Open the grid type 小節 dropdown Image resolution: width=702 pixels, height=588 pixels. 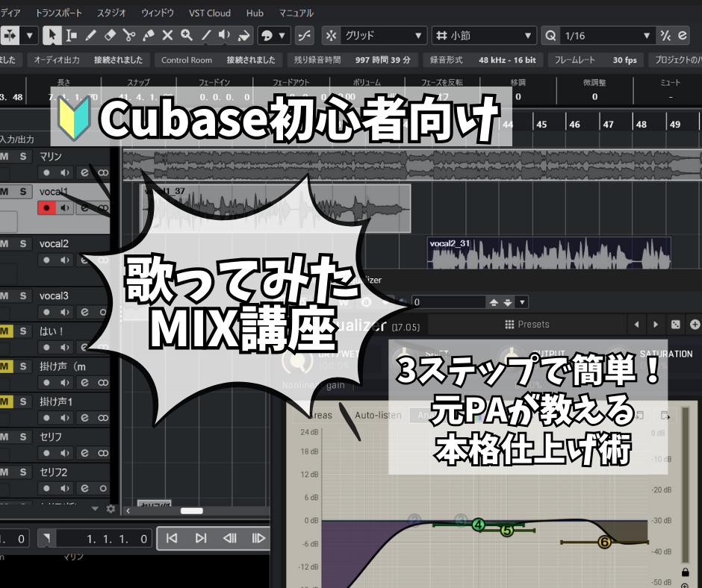click(x=484, y=35)
